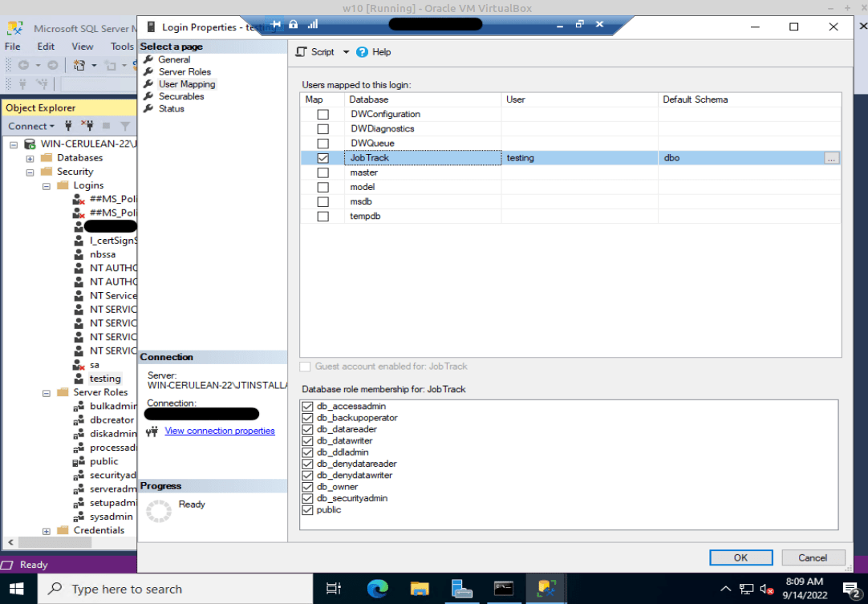868x604 pixels.
Task: Uncheck the db_datawriter role
Action: pos(308,441)
